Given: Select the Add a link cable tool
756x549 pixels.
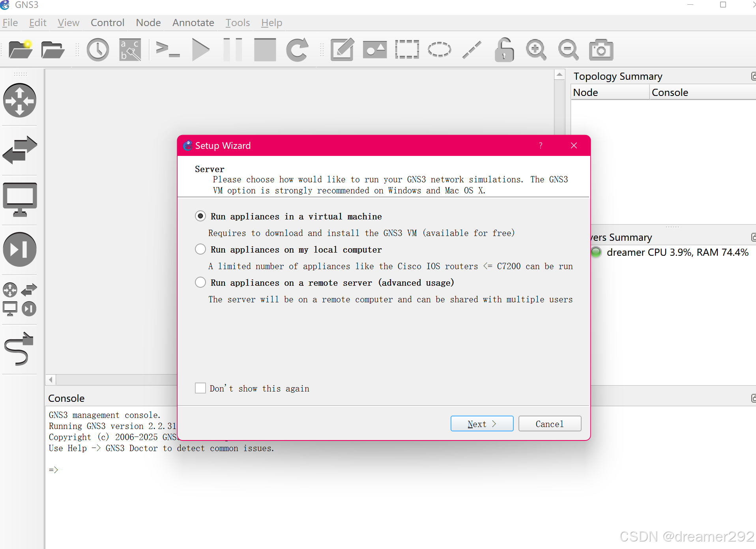Looking at the screenshot, I should coord(19,349).
